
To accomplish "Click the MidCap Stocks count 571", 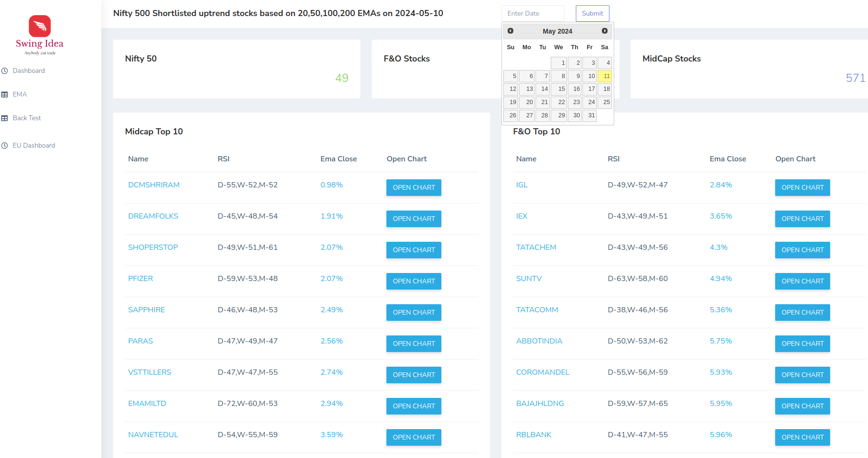I will pyautogui.click(x=856, y=78).
